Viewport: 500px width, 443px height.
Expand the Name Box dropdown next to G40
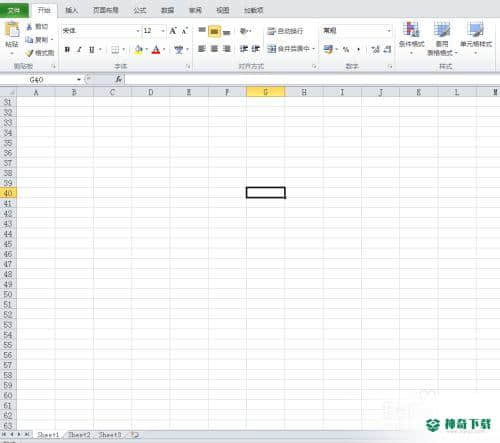click(79, 80)
